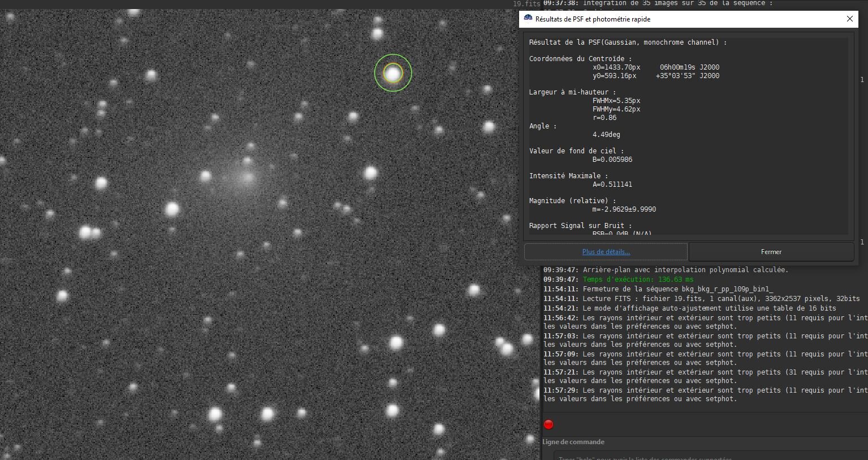Click the log entry timestamped 11:57:03
The image size is (868, 460).
705,340
